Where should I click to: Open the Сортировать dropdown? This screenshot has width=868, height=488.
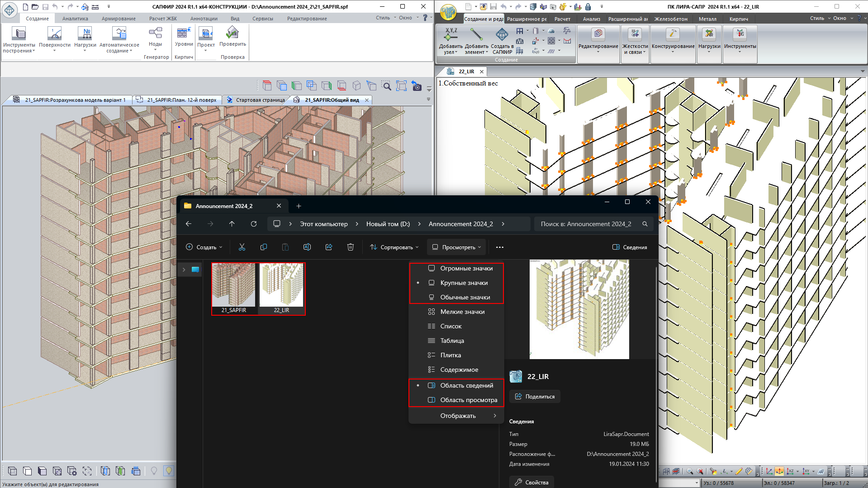click(394, 247)
